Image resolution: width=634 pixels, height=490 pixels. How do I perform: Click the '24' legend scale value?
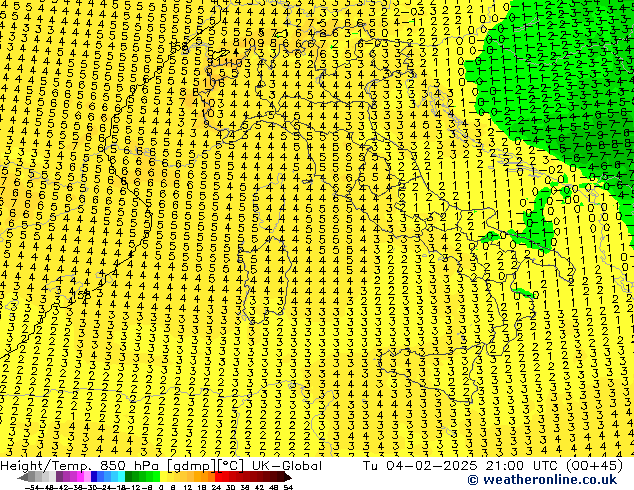click(x=216, y=487)
